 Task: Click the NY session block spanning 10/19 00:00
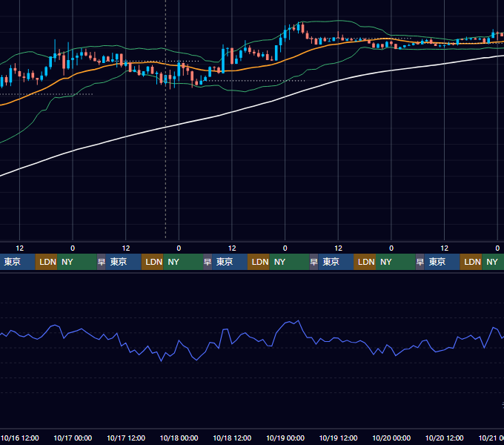pos(289,262)
